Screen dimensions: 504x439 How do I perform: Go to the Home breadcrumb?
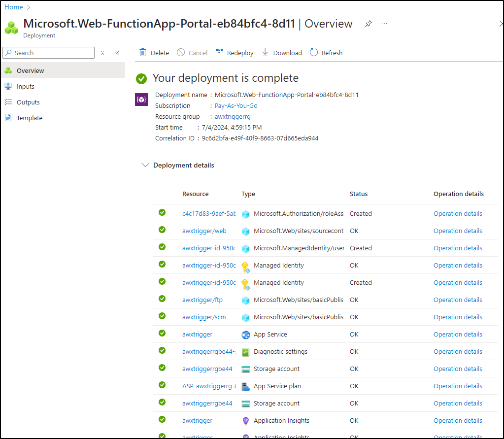pos(13,7)
